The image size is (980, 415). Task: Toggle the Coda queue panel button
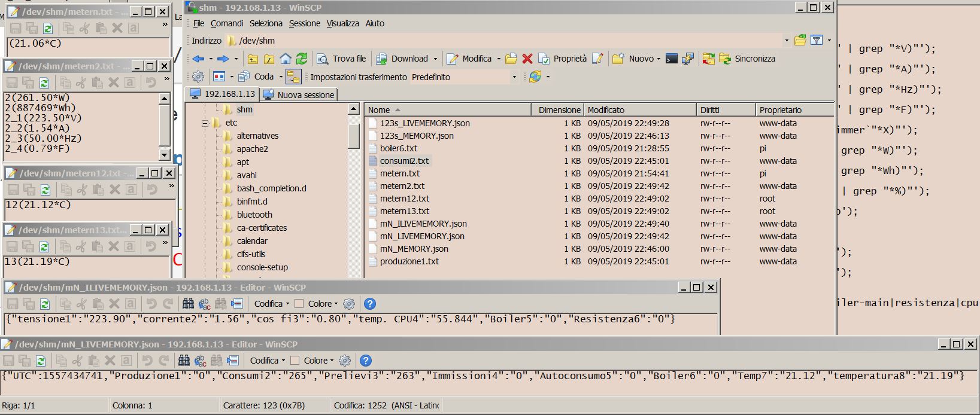(256, 77)
